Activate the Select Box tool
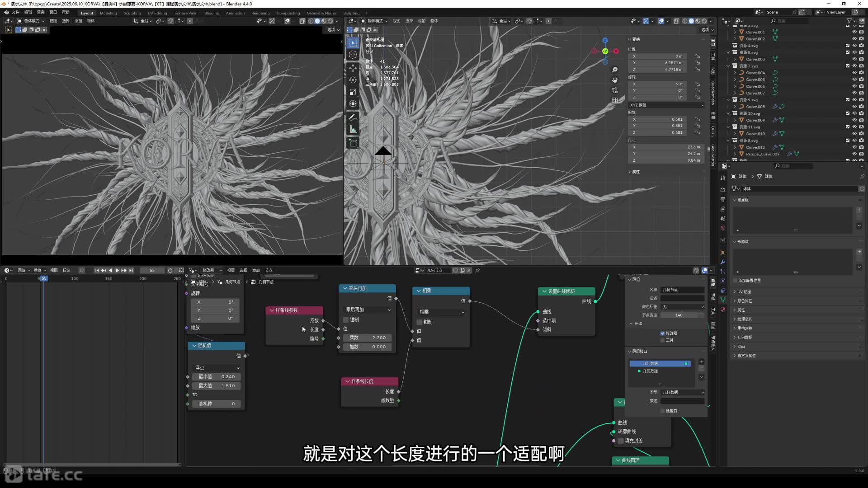 353,42
